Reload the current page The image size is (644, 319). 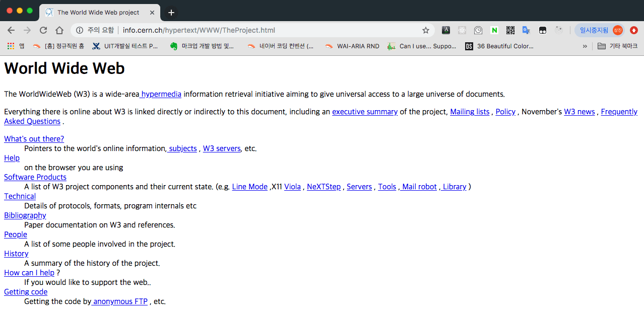[43, 30]
